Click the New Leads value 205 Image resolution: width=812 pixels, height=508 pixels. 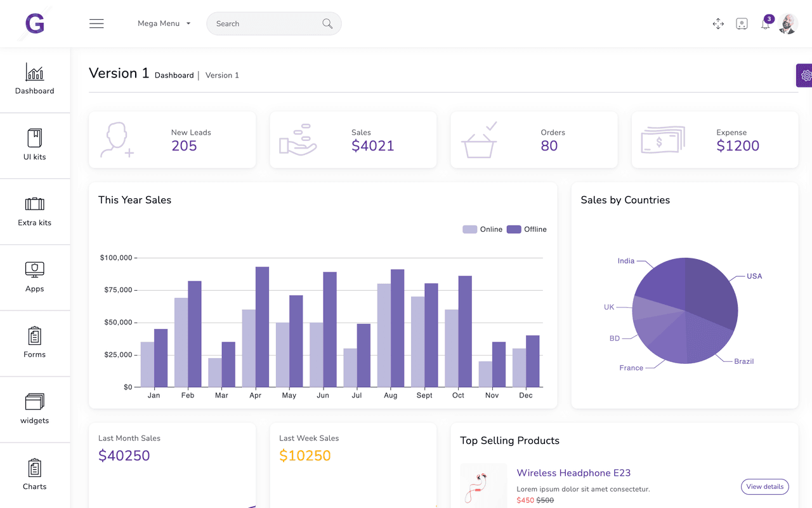tap(184, 145)
